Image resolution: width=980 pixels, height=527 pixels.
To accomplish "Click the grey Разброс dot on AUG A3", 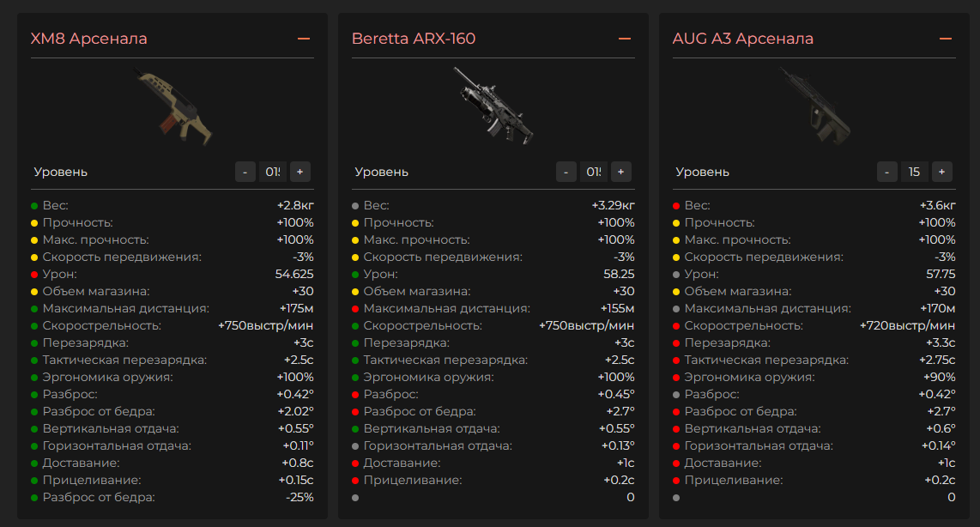I will (676, 395).
